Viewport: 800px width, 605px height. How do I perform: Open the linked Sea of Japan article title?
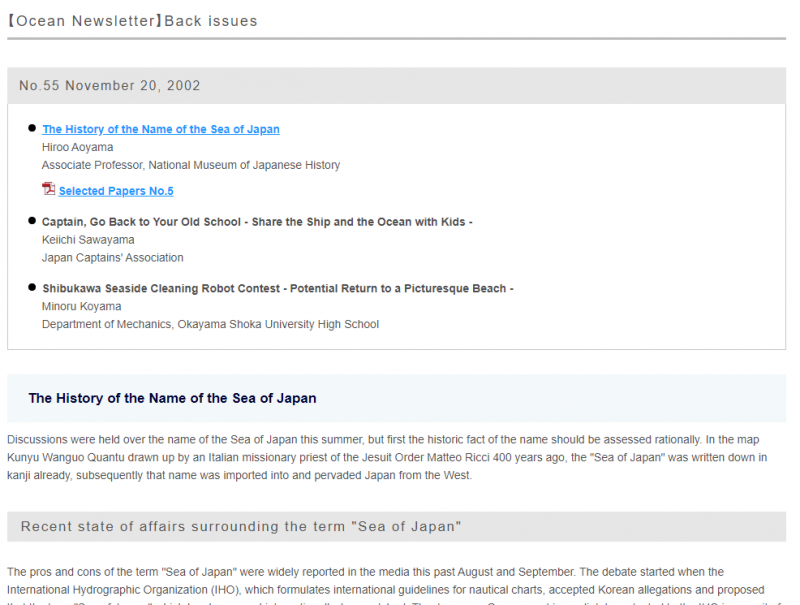(160, 130)
